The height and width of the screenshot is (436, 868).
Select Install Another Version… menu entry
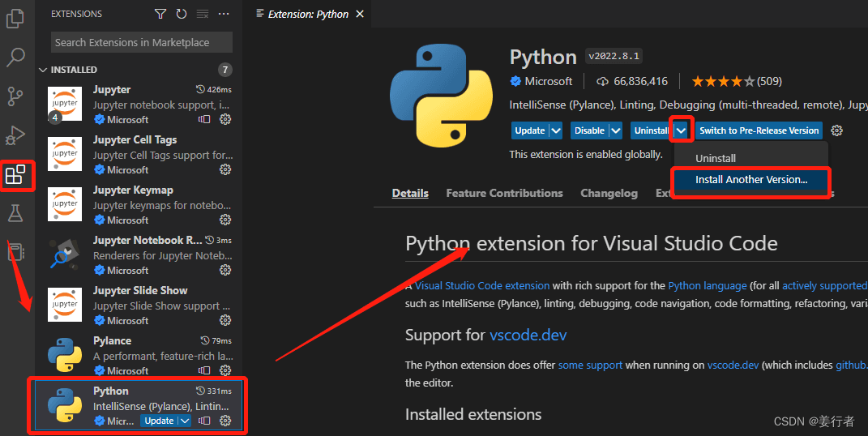point(750,179)
